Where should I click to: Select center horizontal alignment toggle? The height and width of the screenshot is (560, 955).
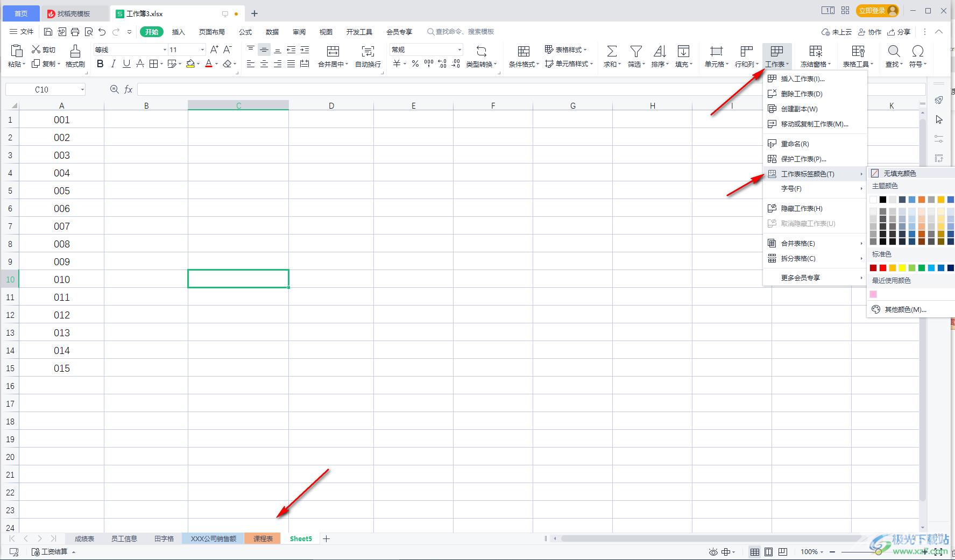coord(264,64)
